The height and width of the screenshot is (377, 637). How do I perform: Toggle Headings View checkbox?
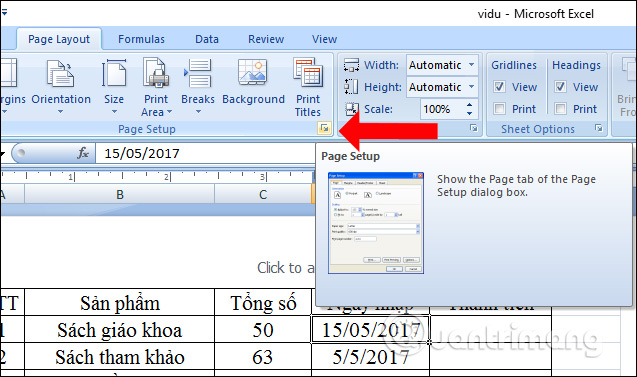pos(560,87)
